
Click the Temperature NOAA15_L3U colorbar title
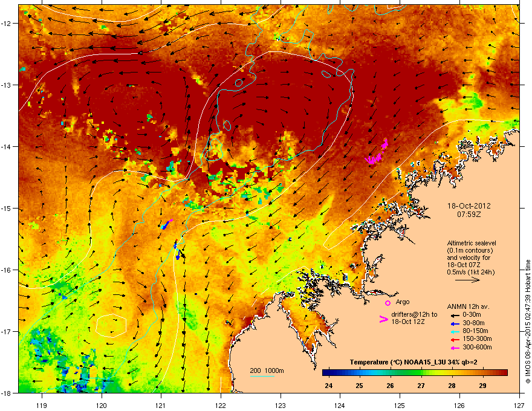coord(414,362)
